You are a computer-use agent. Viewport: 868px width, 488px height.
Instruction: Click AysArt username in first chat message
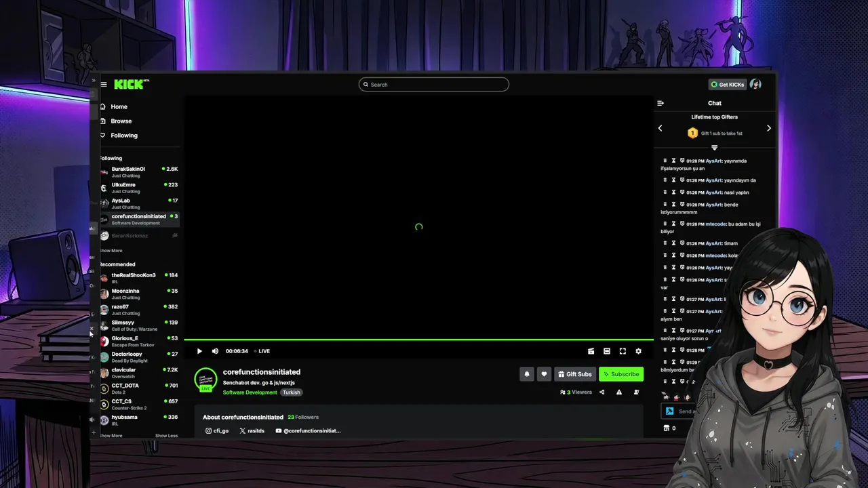(713, 161)
